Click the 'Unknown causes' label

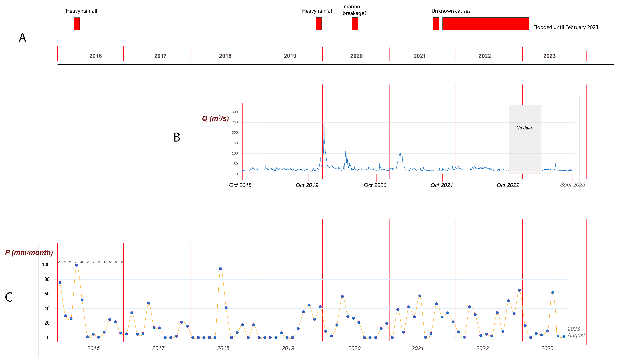451,11
